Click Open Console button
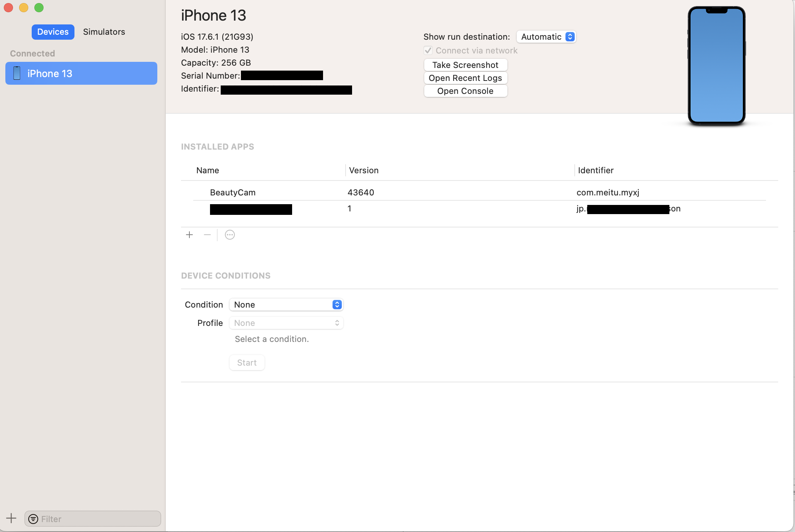 tap(465, 91)
